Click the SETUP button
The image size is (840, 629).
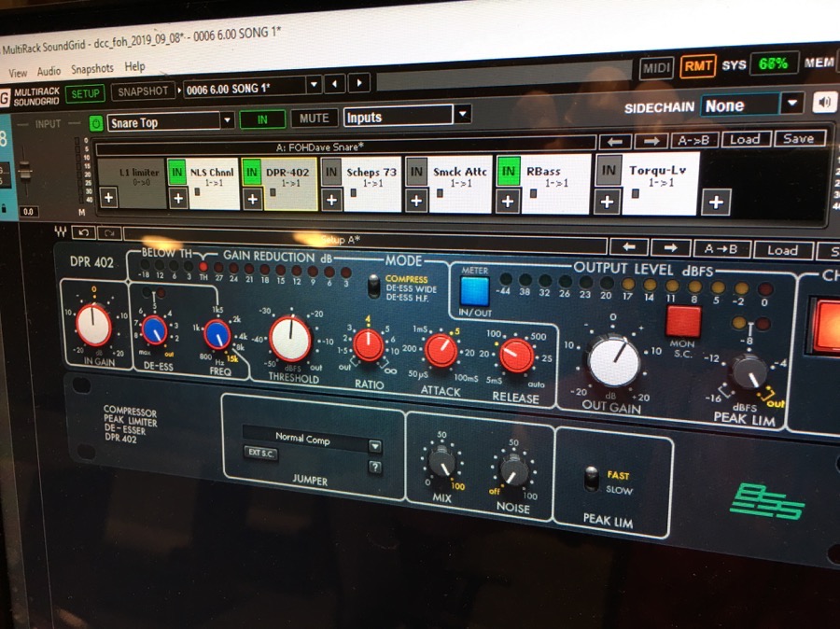[x=85, y=94]
